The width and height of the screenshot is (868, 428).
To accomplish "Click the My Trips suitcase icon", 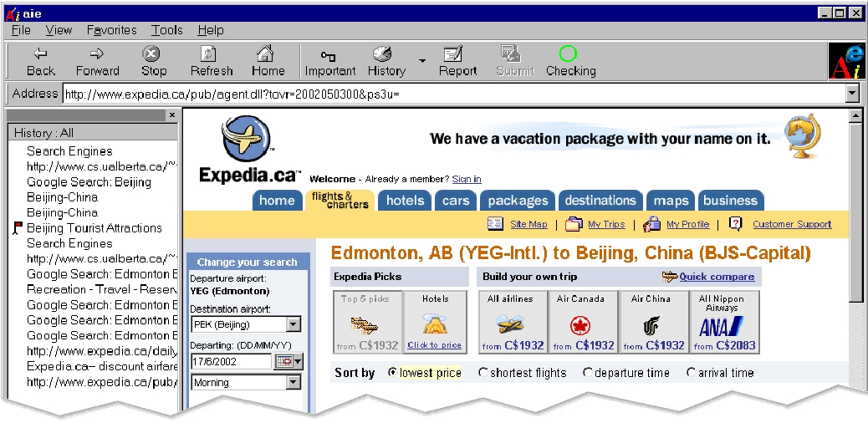I will coord(574,224).
